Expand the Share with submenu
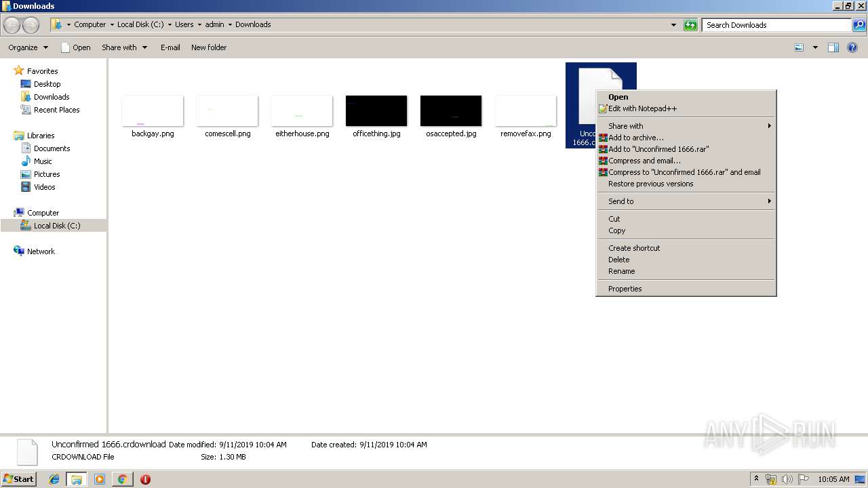This screenshot has width=868, height=488. coord(686,126)
